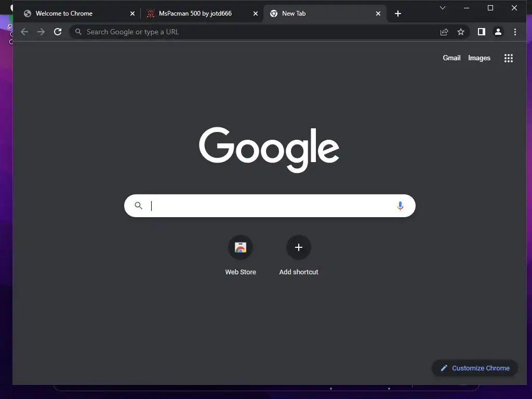Open the side panel
532x399 pixels.
(482, 32)
